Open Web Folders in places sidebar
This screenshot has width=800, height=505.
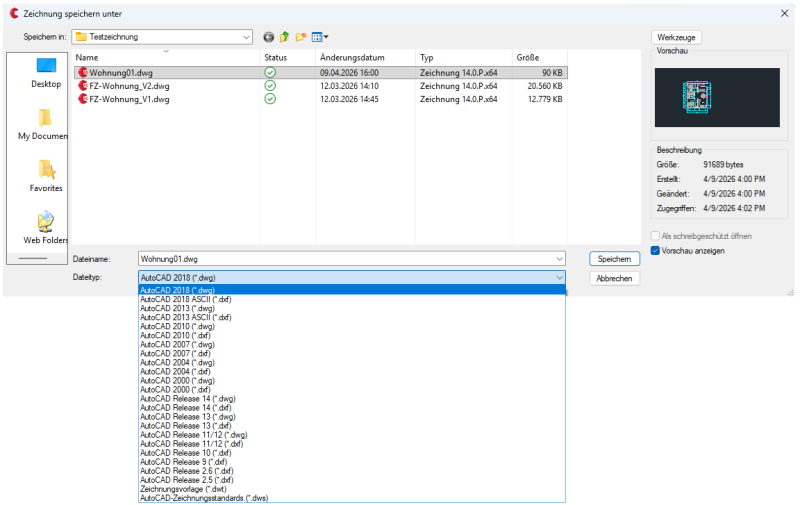point(46,228)
